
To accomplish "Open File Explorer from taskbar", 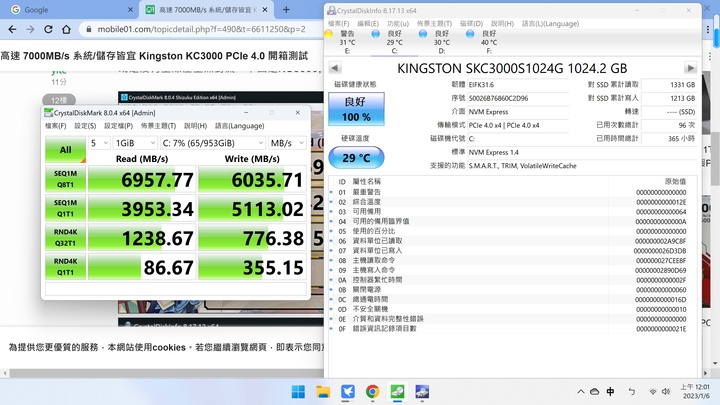I will click(323, 392).
